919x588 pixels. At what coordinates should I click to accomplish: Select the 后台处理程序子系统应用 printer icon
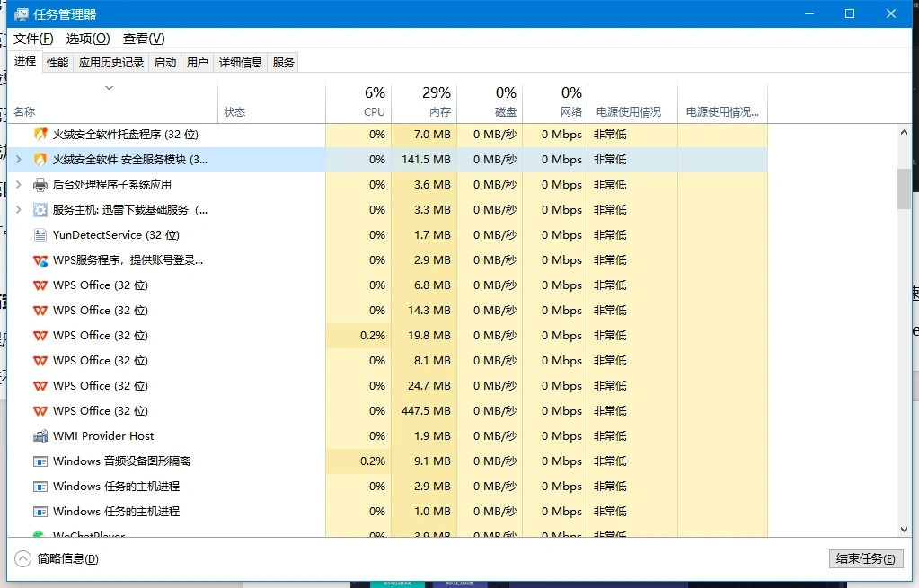point(40,184)
